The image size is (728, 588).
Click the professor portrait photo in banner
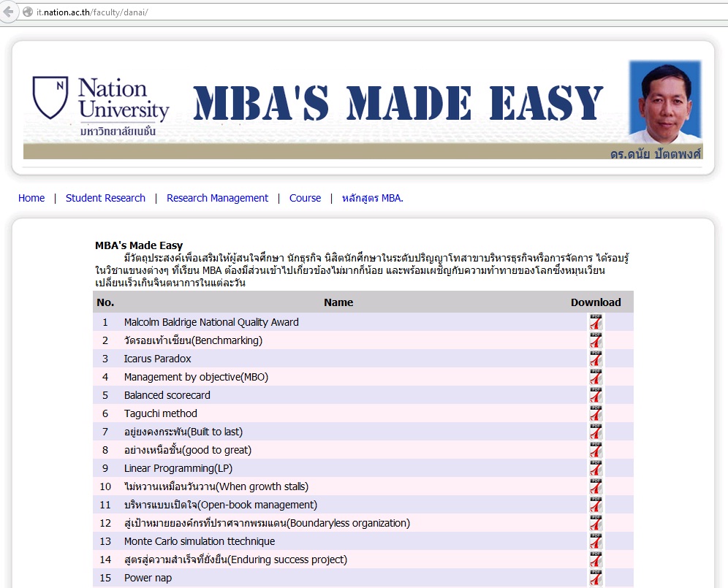[x=665, y=102]
